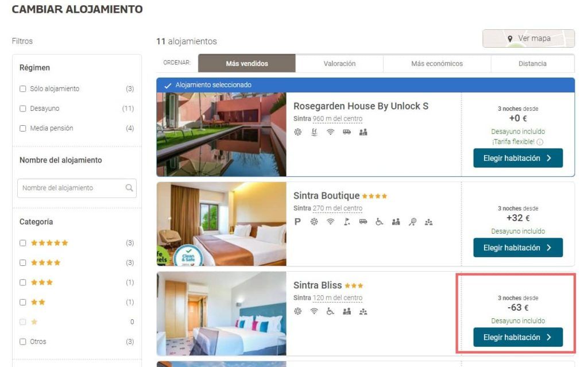Viewport: 588px width, 367px height.
Task: Tick the Sólo alojamiento checkbox
Action: point(23,89)
